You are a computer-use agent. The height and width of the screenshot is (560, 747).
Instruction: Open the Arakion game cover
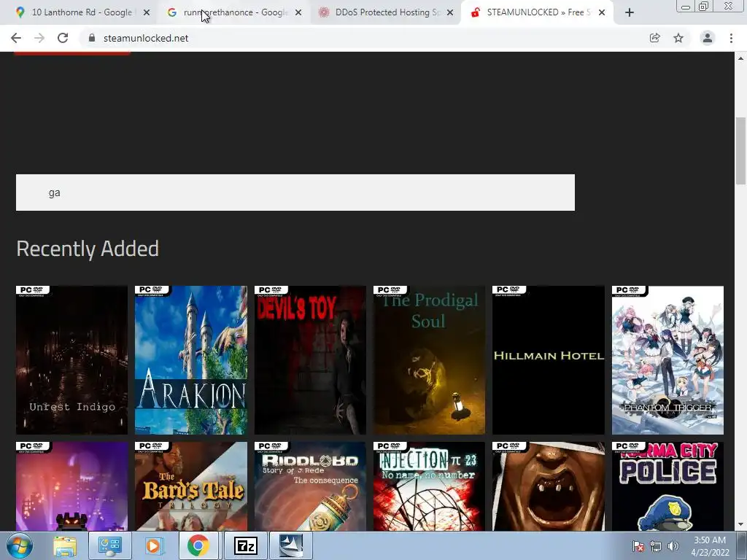point(191,360)
